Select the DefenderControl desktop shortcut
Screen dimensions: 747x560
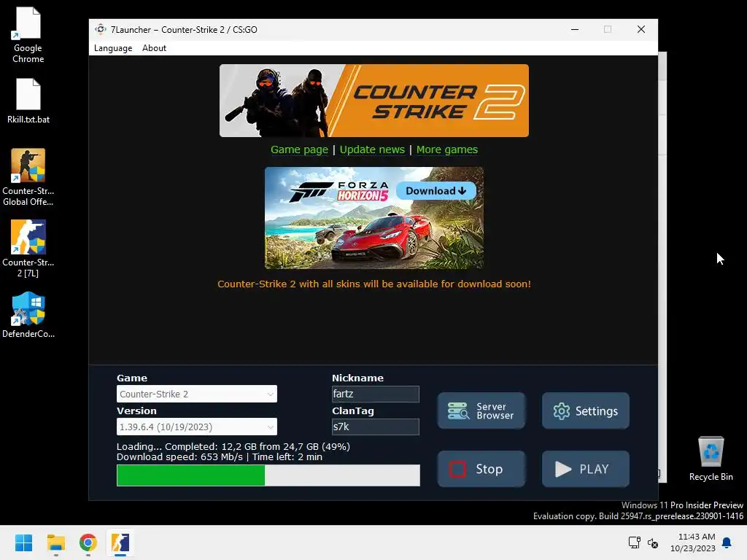[x=28, y=315]
